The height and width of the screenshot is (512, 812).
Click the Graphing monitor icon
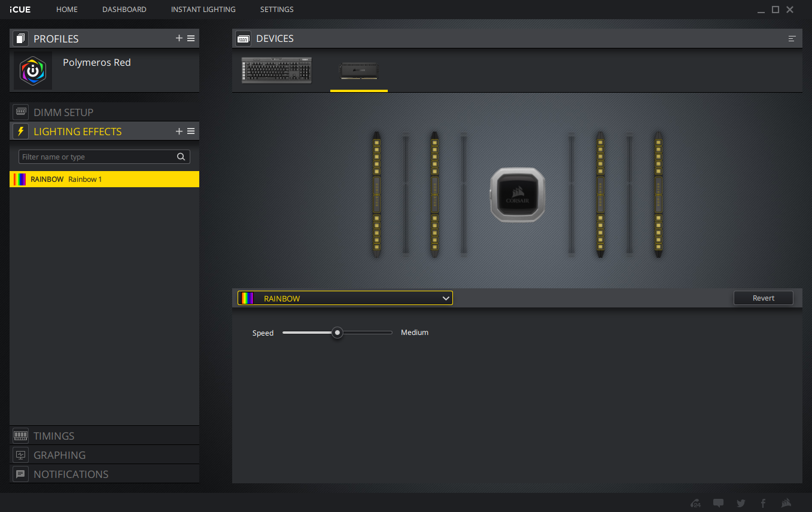click(x=21, y=455)
